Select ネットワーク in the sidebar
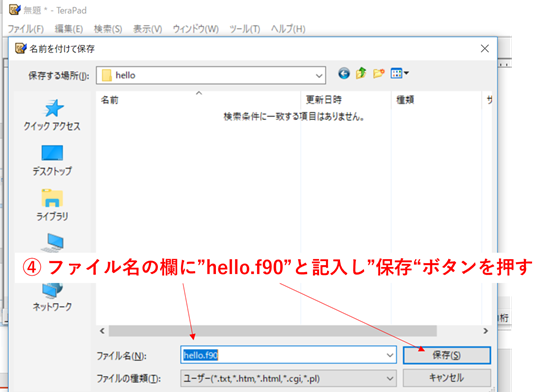 pyautogui.click(x=52, y=297)
